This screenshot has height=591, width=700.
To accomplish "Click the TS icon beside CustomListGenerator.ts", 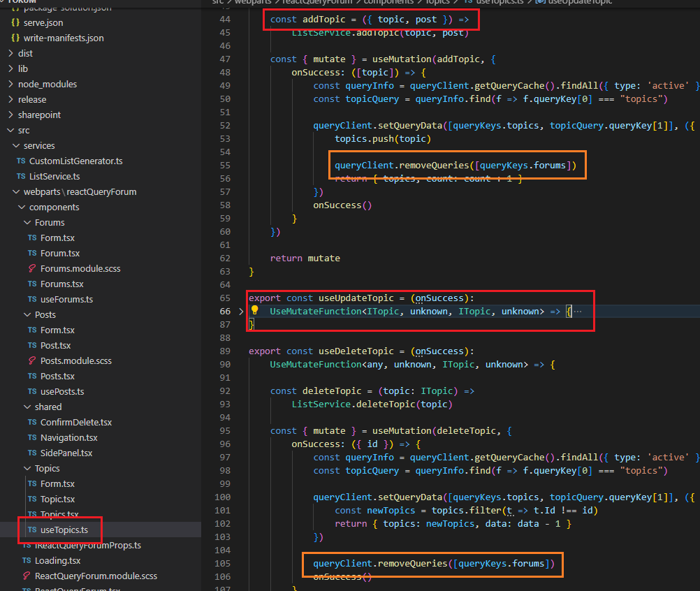I will 21,161.
